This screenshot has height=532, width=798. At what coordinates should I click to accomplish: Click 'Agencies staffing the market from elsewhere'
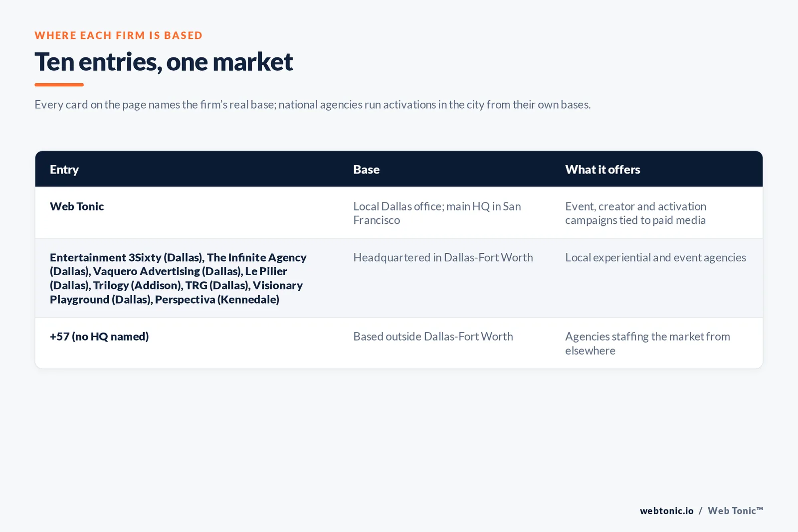(x=647, y=344)
